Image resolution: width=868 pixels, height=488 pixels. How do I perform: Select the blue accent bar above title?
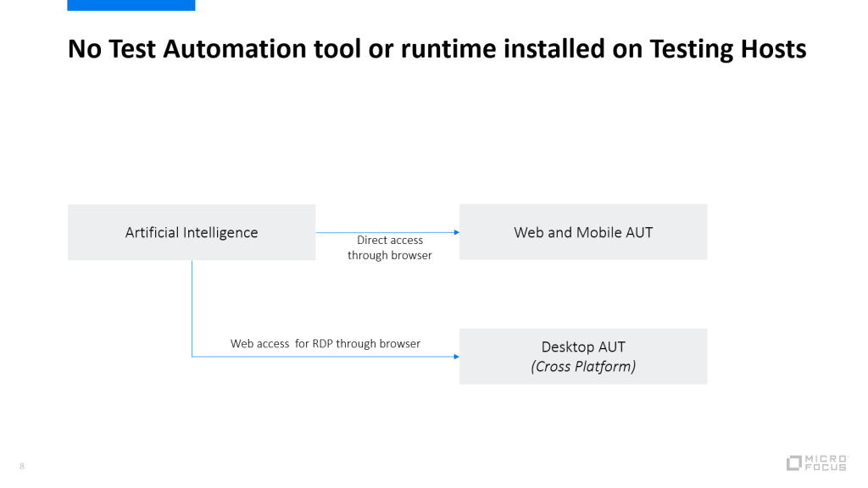point(131,5)
